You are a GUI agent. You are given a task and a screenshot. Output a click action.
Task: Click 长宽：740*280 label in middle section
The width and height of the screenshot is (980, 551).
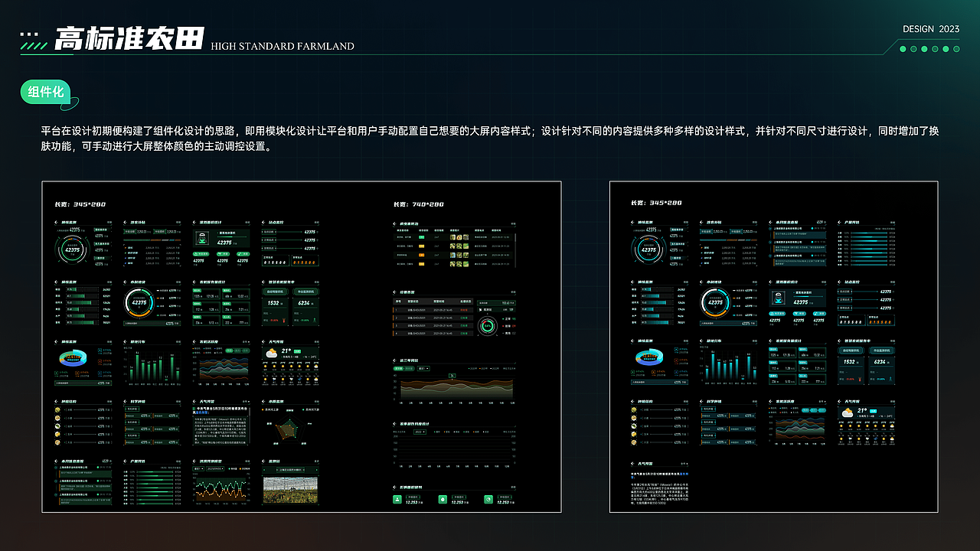(419, 204)
